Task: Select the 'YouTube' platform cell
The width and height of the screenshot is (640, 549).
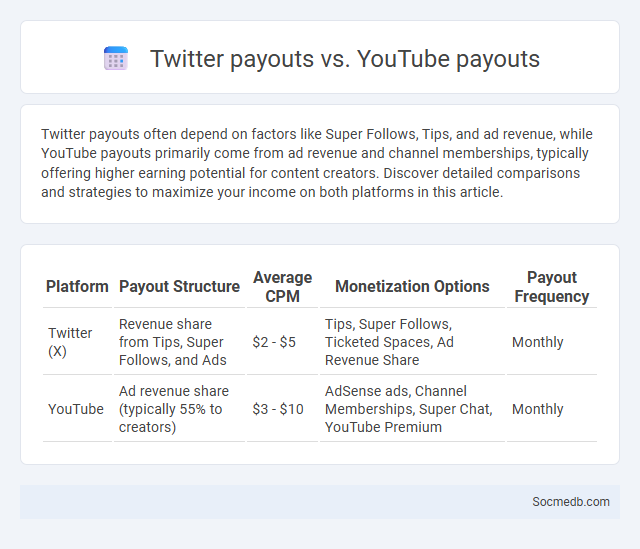Action: point(76,409)
